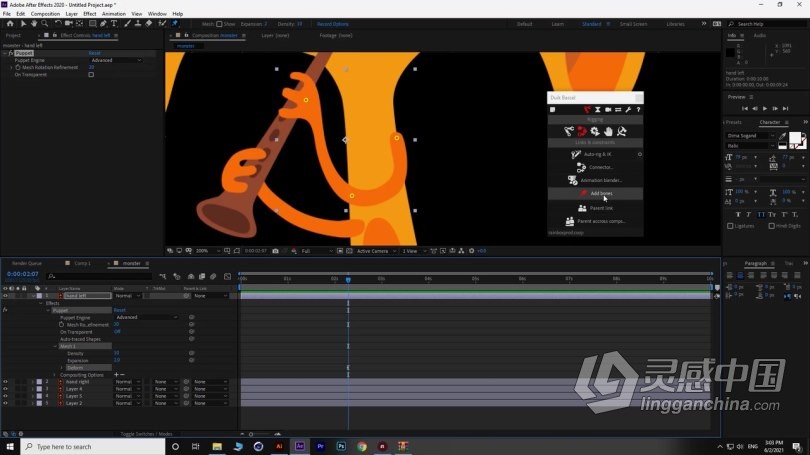The image size is (810, 455).
Task: Click Connector button in Duik
Action: click(595, 167)
